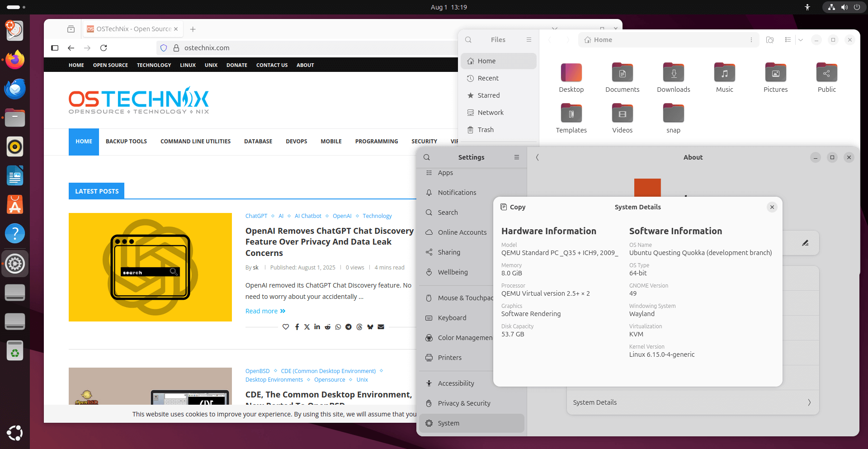Launch Rhythmbox from the dock
This screenshot has width=868, height=449.
(x=15, y=147)
